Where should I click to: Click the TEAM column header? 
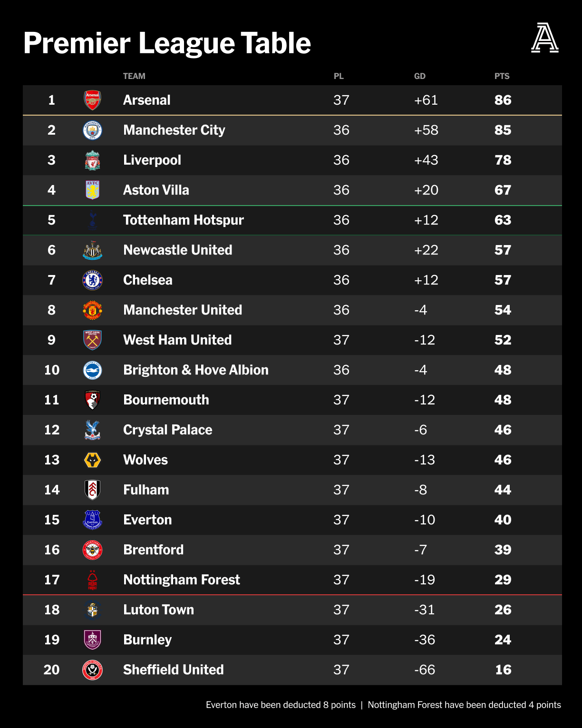134,76
